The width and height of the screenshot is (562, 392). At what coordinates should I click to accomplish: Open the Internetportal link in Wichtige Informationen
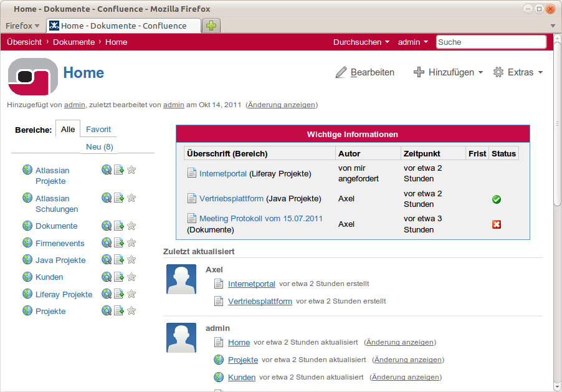pos(223,173)
